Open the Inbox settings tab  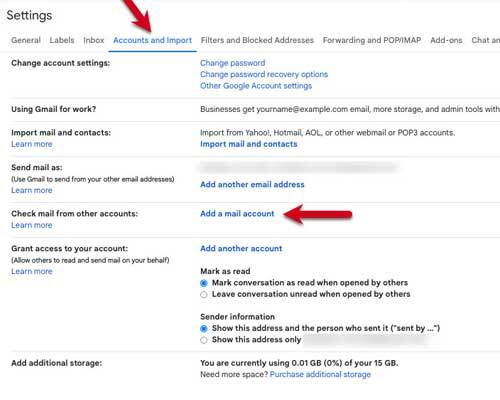point(94,40)
